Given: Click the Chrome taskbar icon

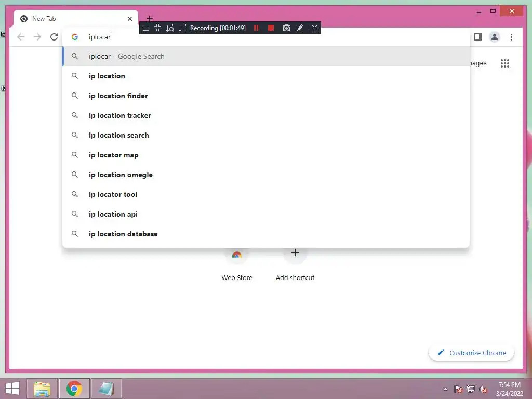Looking at the screenshot, I should pyautogui.click(x=74, y=389).
